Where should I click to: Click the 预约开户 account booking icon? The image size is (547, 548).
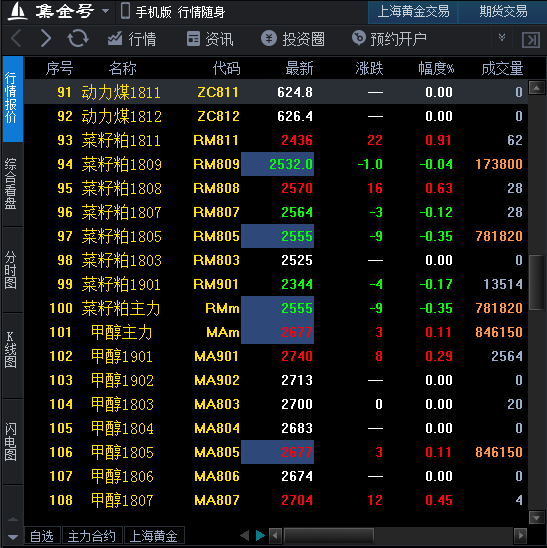359,38
